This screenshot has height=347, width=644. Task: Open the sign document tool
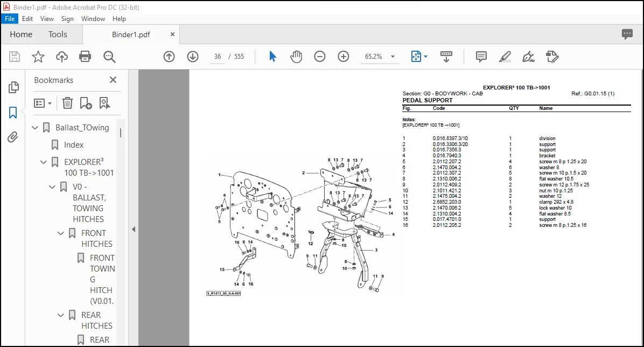(x=528, y=57)
